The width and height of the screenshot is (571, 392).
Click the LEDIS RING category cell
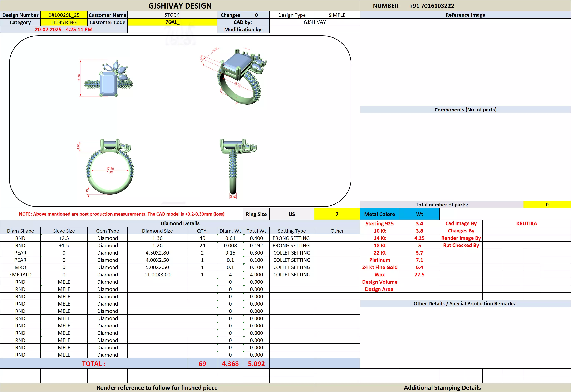64,22
